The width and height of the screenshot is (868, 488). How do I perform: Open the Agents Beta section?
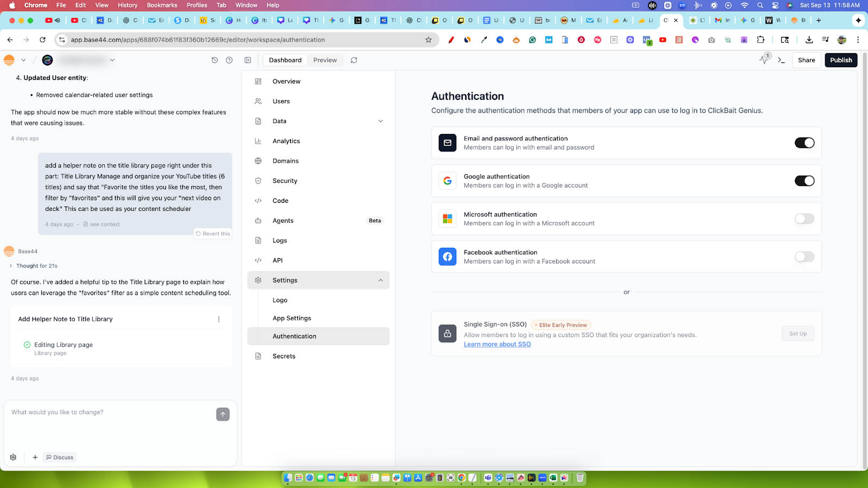coord(283,220)
